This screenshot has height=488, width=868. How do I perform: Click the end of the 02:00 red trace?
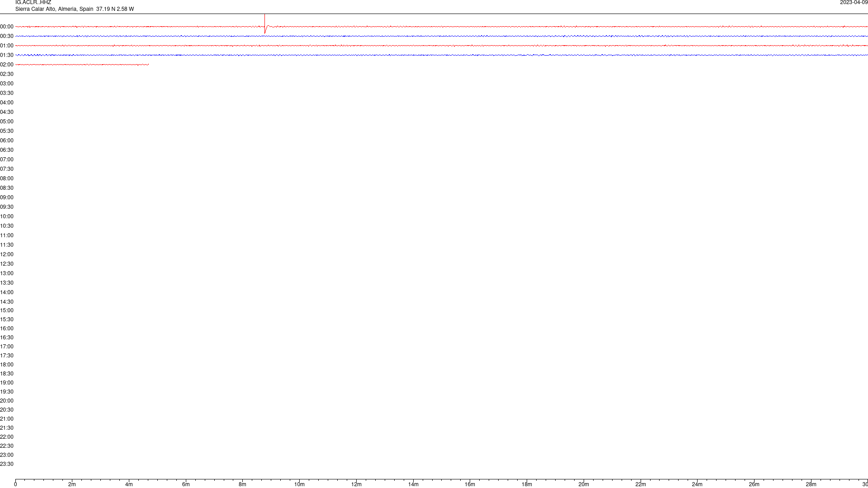click(148, 65)
